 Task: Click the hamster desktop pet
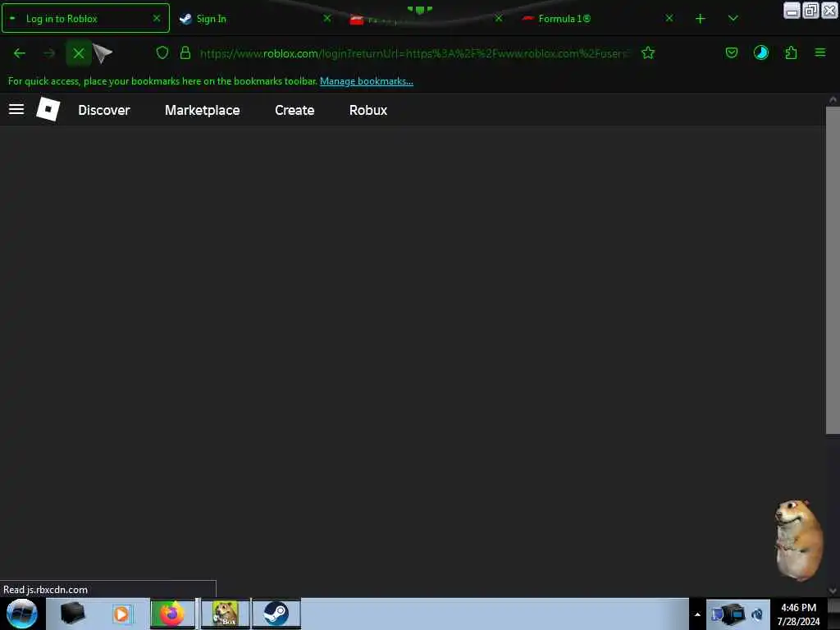click(x=798, y=540)
